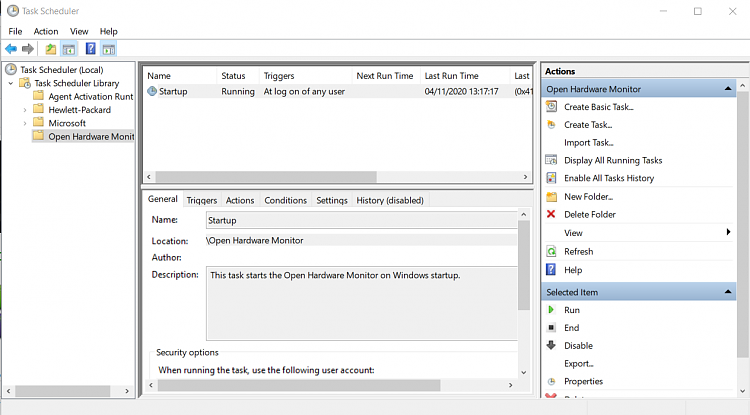Select the General tab

[x=163, y=199]
